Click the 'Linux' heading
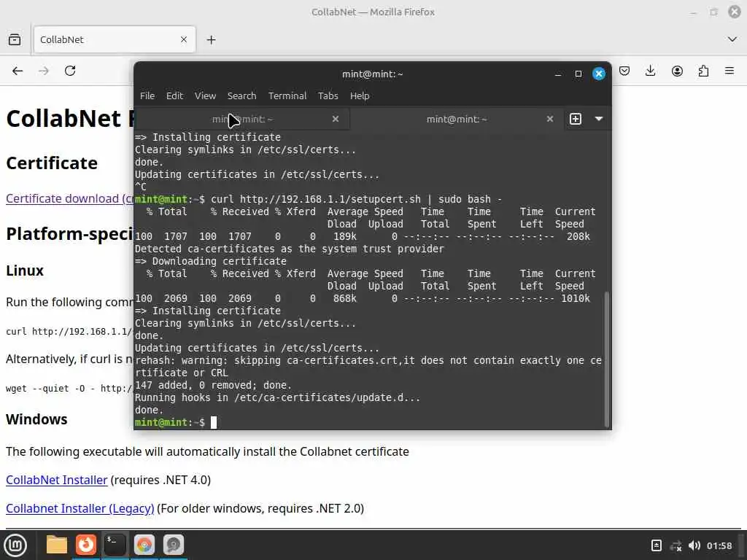The width and height of the screenshot is (747, 560). [x=25, y=271]
